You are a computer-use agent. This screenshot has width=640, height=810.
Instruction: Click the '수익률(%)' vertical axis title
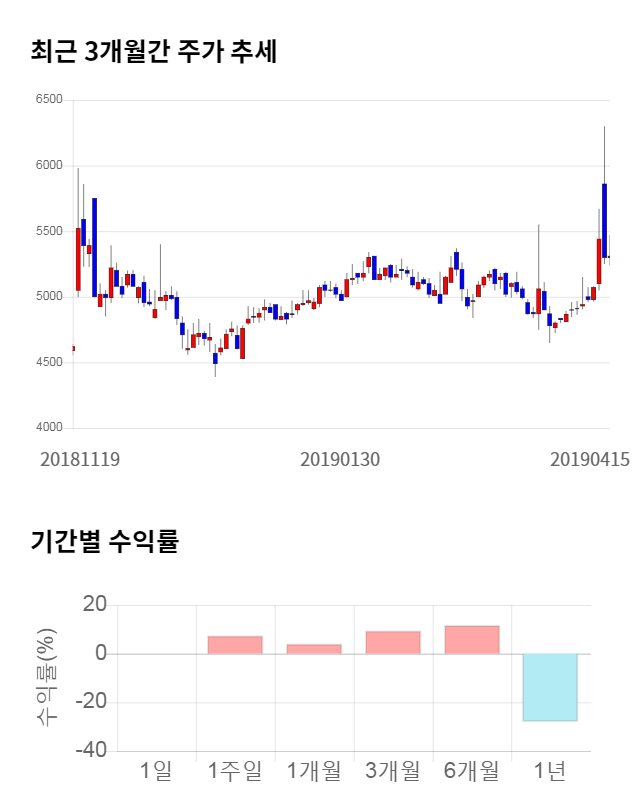pyautogui.click(x=47, y=677)
